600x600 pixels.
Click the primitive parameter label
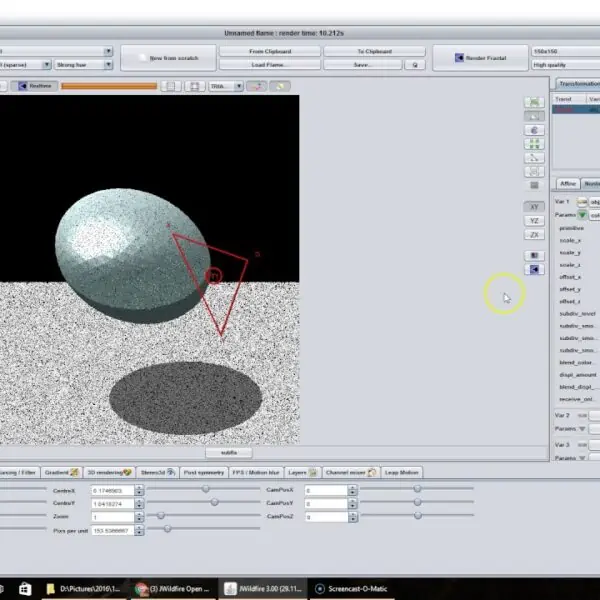[x=571, y=228]
